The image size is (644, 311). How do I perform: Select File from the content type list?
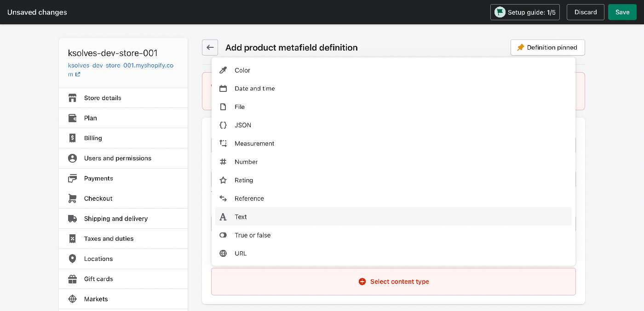[x=393, y=107]
